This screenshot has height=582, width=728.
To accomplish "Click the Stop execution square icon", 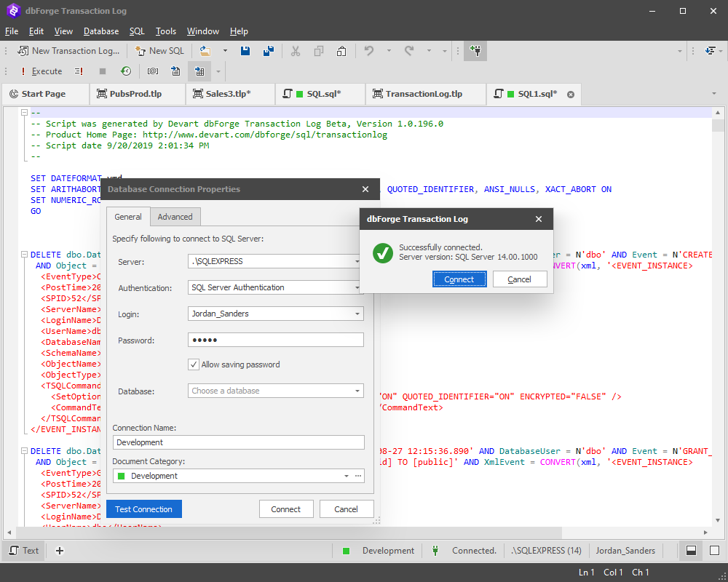I will click(x=103, y=71).
